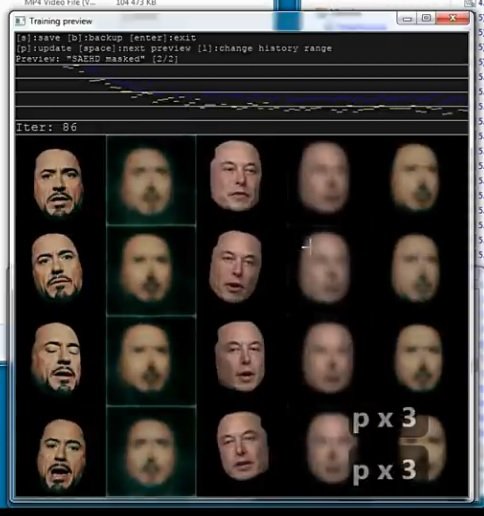Close the Training preview window
The image size is (484, 516).
pyautogui.click(x=453, y=18)
